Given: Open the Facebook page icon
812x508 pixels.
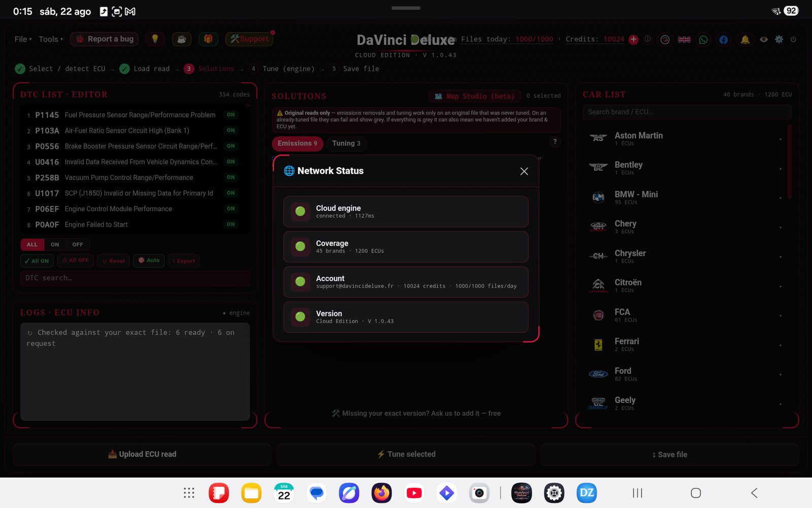Looking at the screenshot, I should click(723, 39).
